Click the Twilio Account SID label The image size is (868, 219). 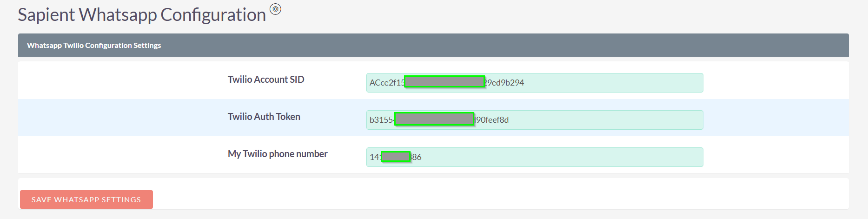266,80
